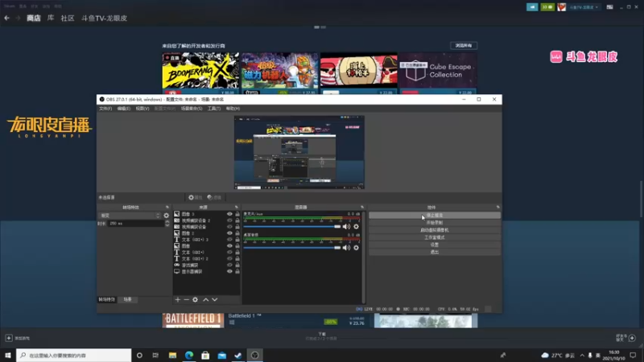Open Steam 库 library tab
Screen dimensions: 644x362
[51, 18]
